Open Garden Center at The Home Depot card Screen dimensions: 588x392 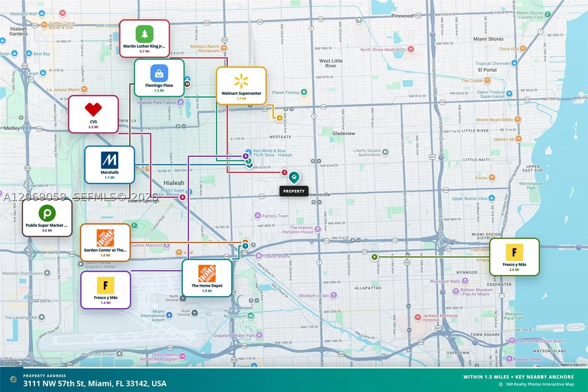(x=105, y=243)
